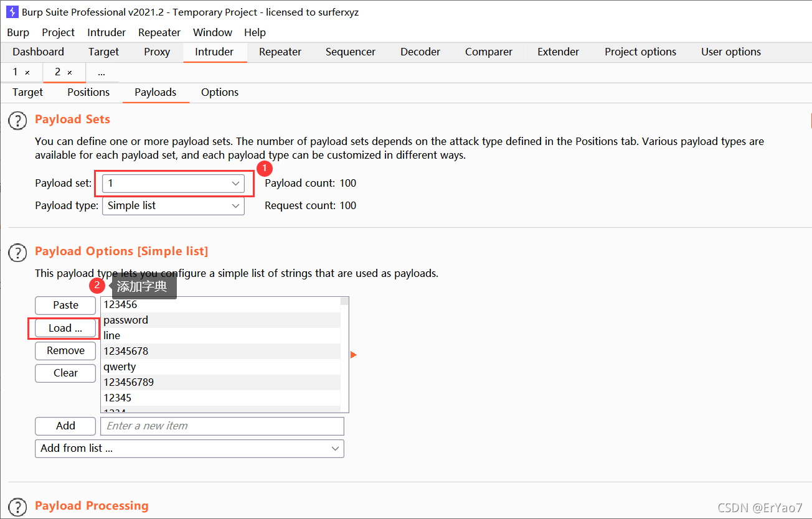This screenshot has width=812, height=519.
Task: Open the Options sub-tab
Action: (x=220, y=92)
